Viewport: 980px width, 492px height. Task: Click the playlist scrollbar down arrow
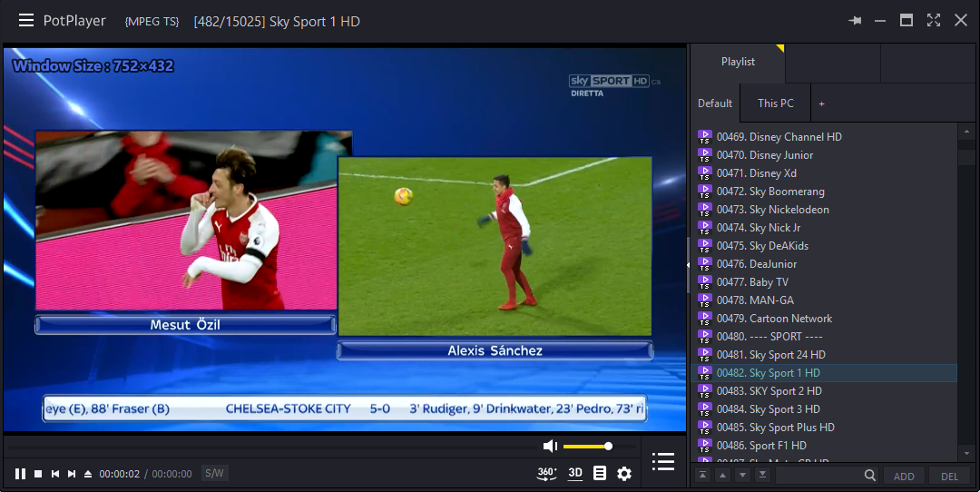(967, 453)
